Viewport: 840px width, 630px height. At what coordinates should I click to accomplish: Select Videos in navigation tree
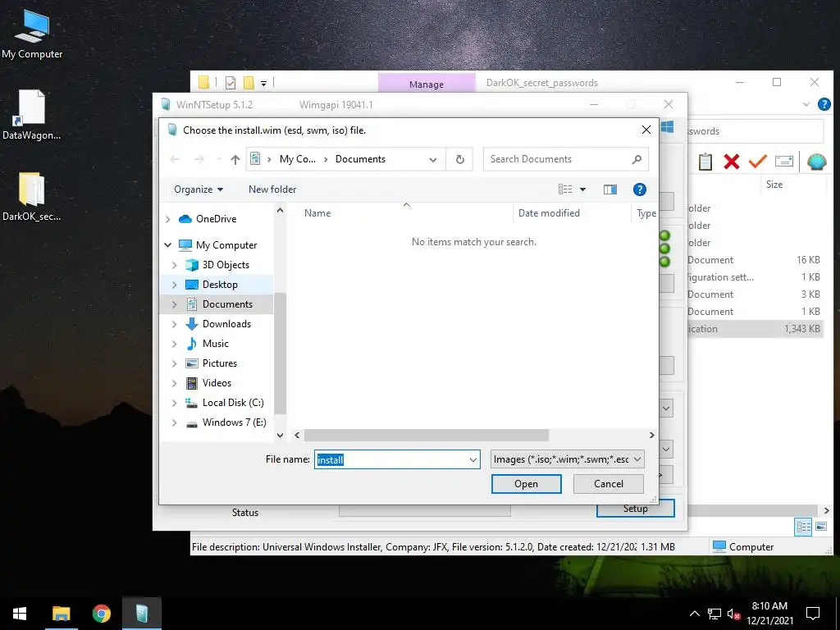[x=217, y=383]
